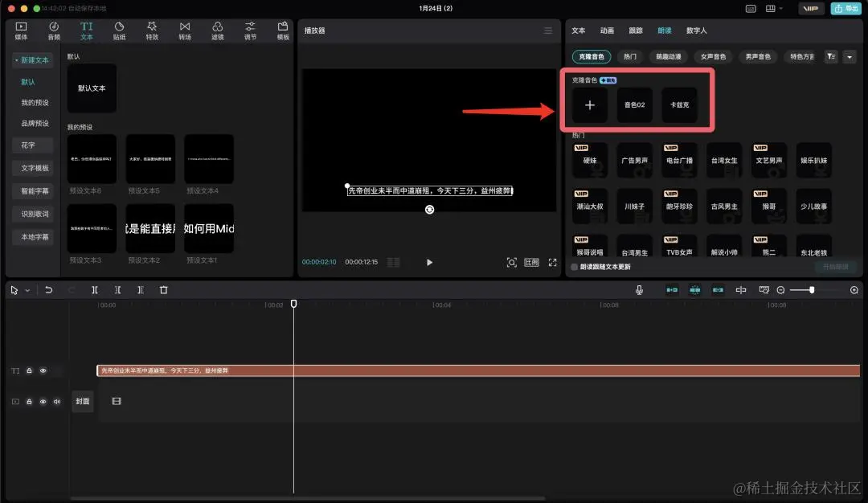868x503 pixels.
Task: Switch to the 数字人 tab
Action: [x=696, y=31]
